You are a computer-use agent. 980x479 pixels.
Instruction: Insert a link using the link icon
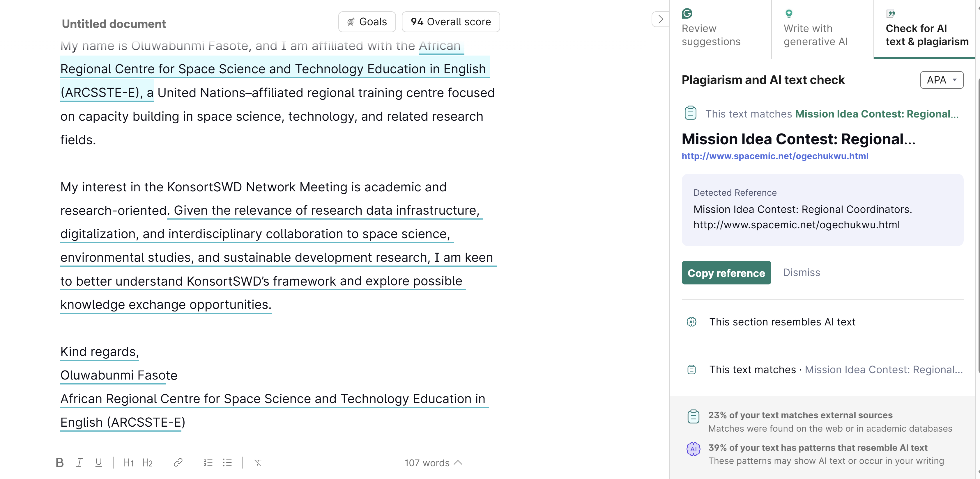178,463
